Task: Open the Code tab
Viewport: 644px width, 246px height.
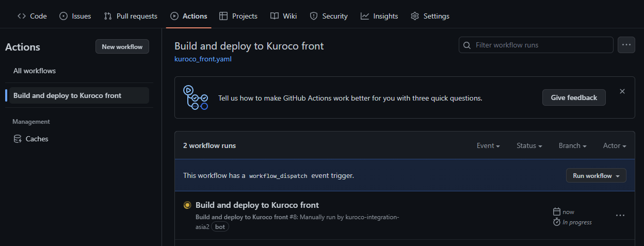Action: pyautogui.click(x=32, y=16)
